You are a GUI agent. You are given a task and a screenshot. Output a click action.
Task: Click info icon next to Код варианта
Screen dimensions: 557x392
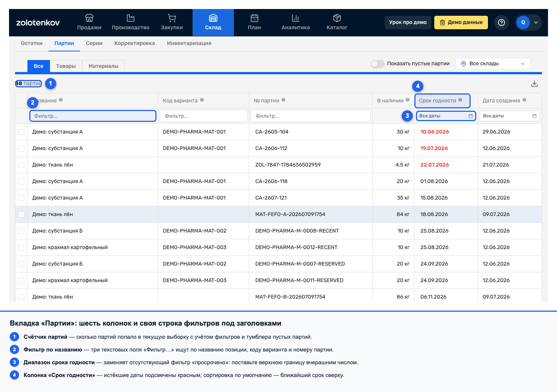[x=202, y=100]
